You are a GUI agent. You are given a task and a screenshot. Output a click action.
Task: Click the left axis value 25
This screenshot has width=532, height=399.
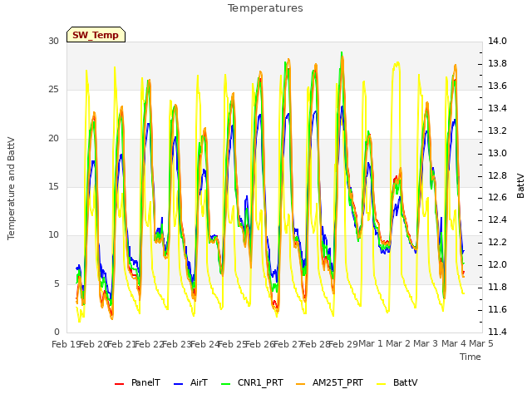53,90
